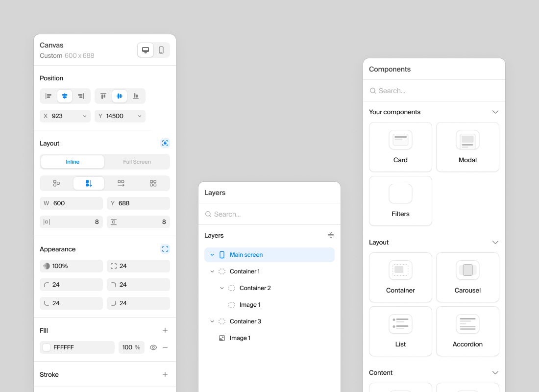The height and width of the screenshot is (392, 539).
Task: Select the Main screen layer
Action: 246,255
